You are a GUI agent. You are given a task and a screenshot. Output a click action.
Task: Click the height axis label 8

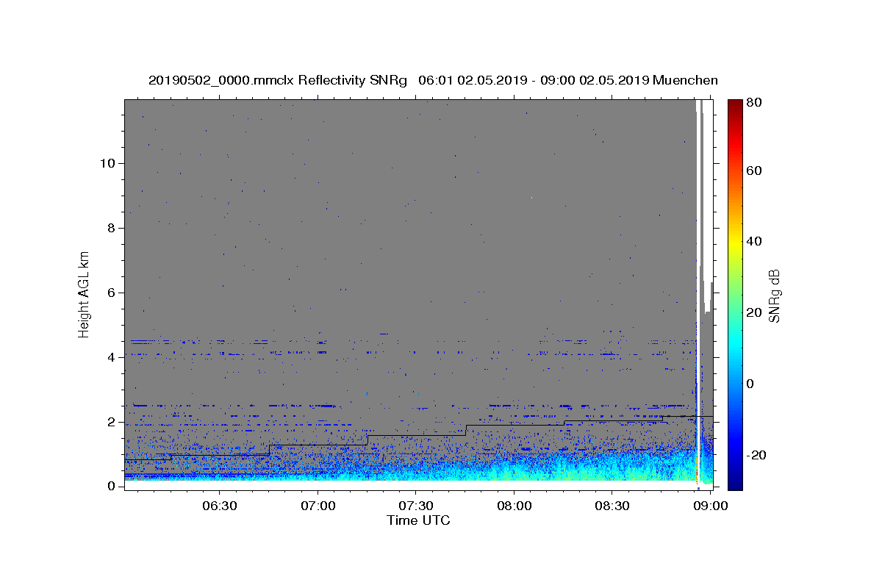[112, 228]
